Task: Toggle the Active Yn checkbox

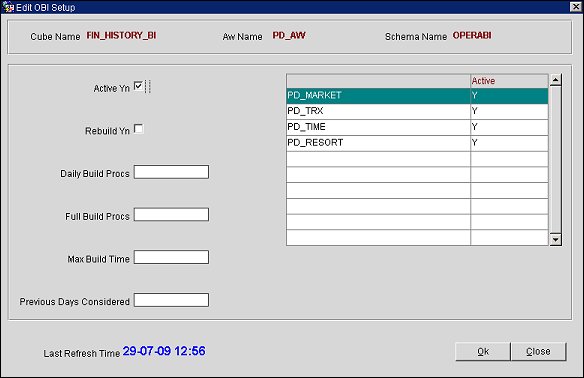Action: tap(138, 86)
